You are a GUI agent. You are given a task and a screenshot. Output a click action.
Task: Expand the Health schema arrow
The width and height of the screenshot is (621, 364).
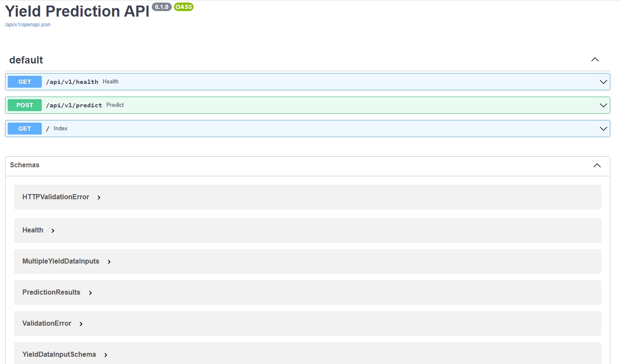point(53,231)
